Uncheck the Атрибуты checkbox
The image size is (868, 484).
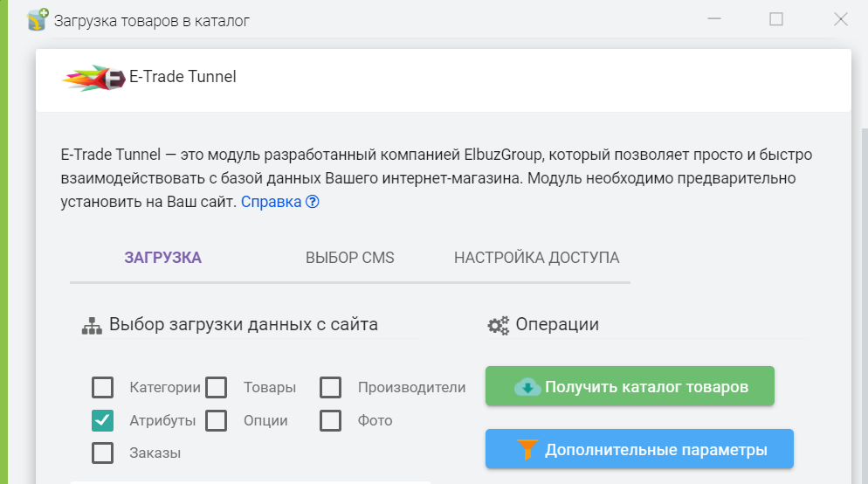(x=103, y=420)
